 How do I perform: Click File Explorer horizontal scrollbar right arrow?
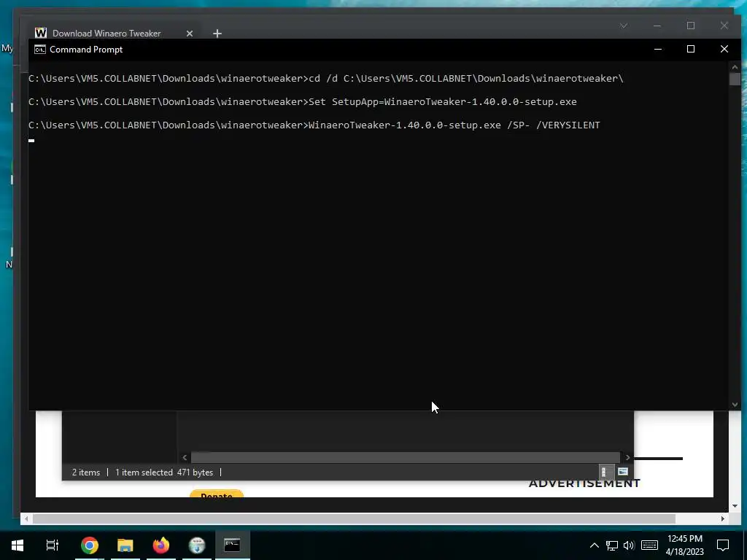coord(628,458)
